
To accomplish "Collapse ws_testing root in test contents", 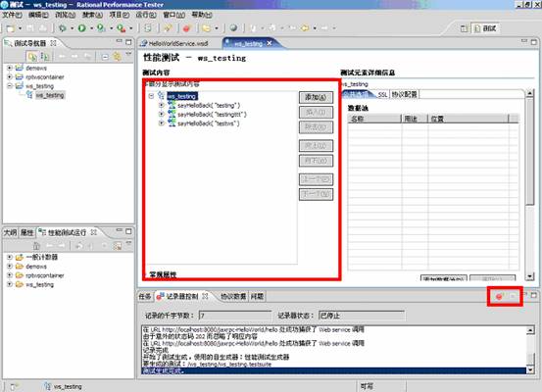I will click(151, 96).
